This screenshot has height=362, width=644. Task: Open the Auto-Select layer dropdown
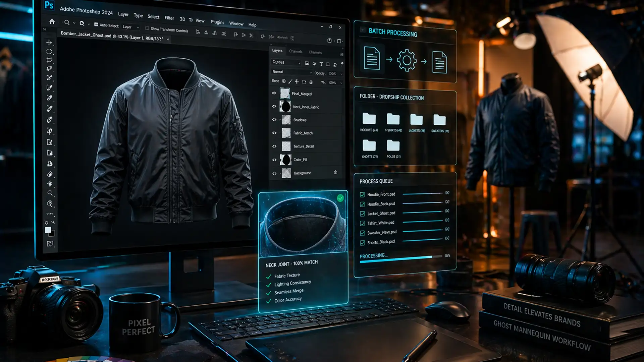coord(130,27)
